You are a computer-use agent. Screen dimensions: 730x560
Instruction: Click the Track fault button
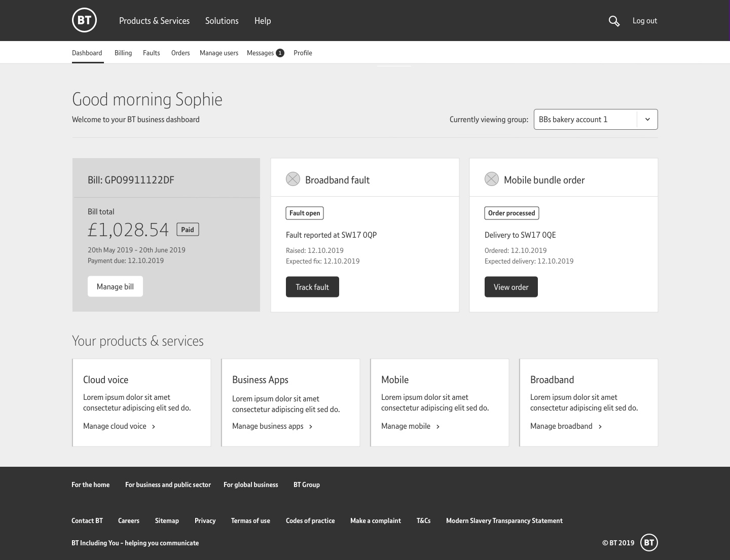[312, 287]
